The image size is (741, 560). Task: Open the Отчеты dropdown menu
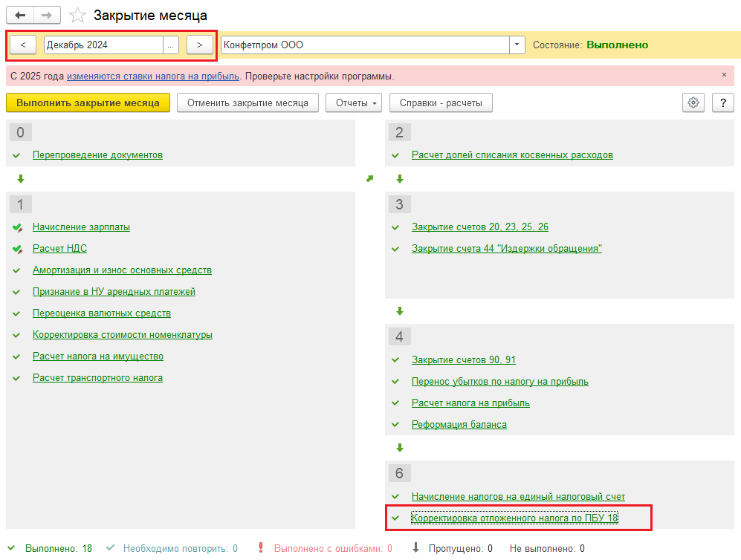click(354, 102)
